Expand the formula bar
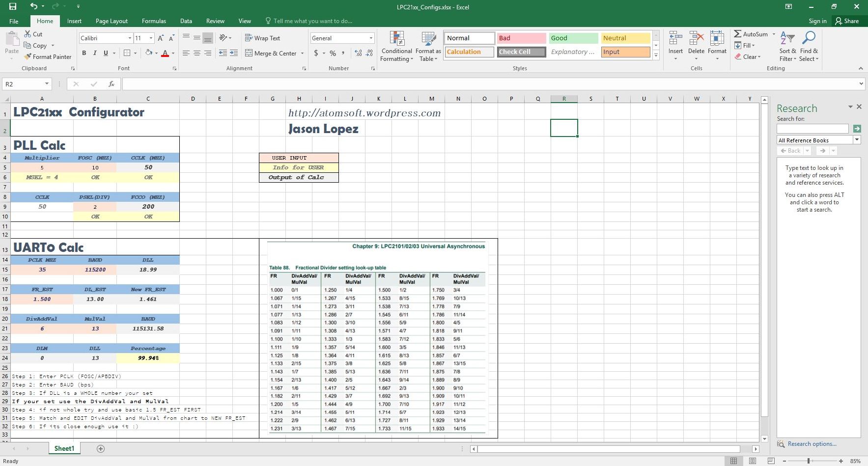The width and height of the screenshot is (868, 466). click(x=861, y=84)
